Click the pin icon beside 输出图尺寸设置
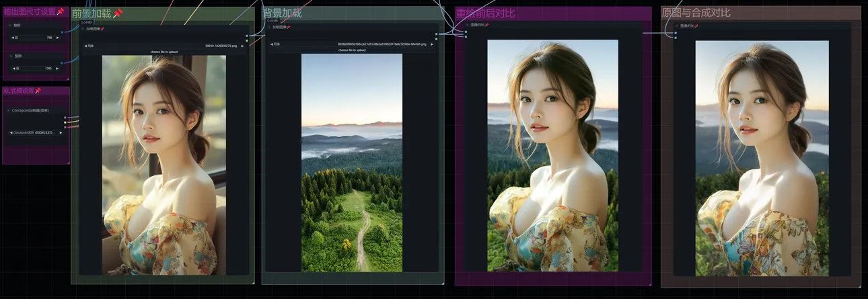868x299 pixels. click(x=61, y=11)
